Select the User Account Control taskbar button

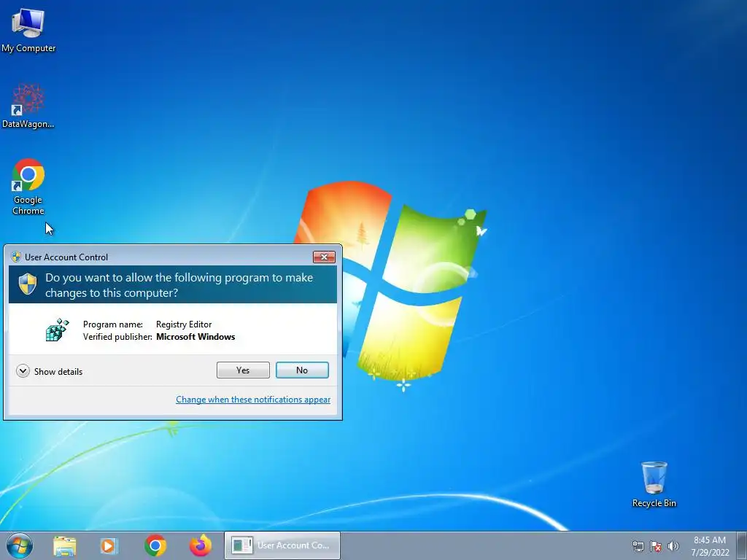[x=282, y=545]
